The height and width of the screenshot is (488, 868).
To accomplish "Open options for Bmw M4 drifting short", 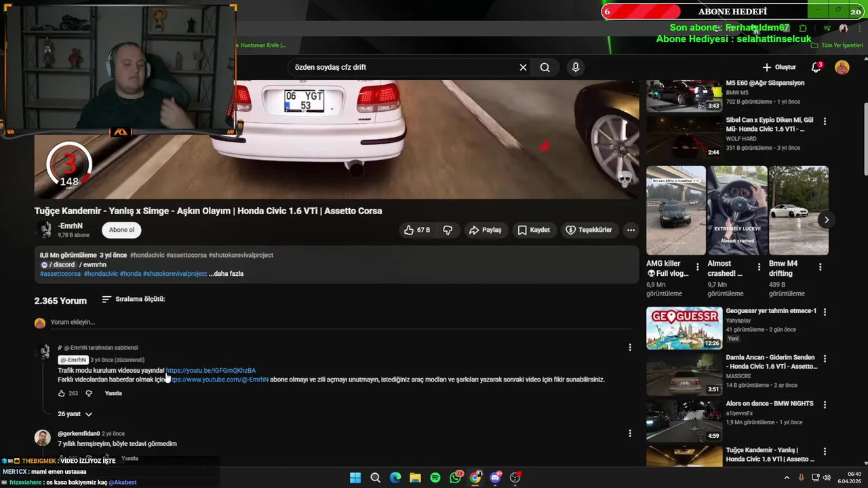I will [820, 267].
